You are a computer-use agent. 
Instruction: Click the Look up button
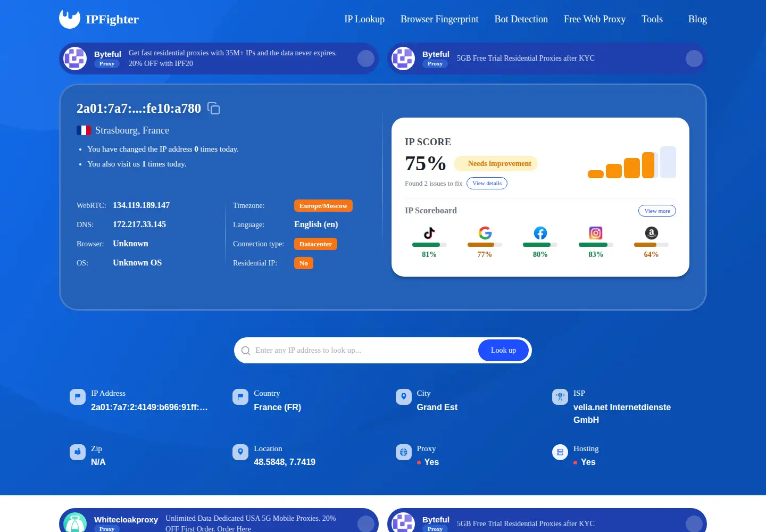click(503, 351)
